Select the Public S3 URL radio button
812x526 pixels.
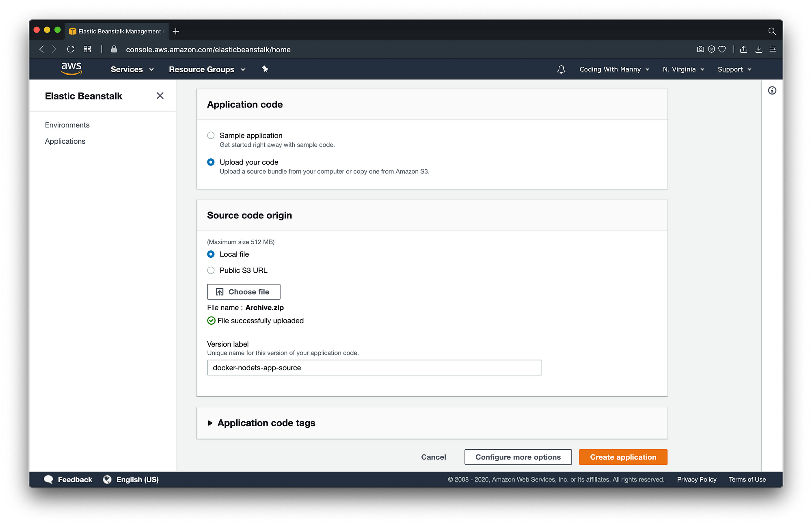pyautogui.click(x=211, y=270)
